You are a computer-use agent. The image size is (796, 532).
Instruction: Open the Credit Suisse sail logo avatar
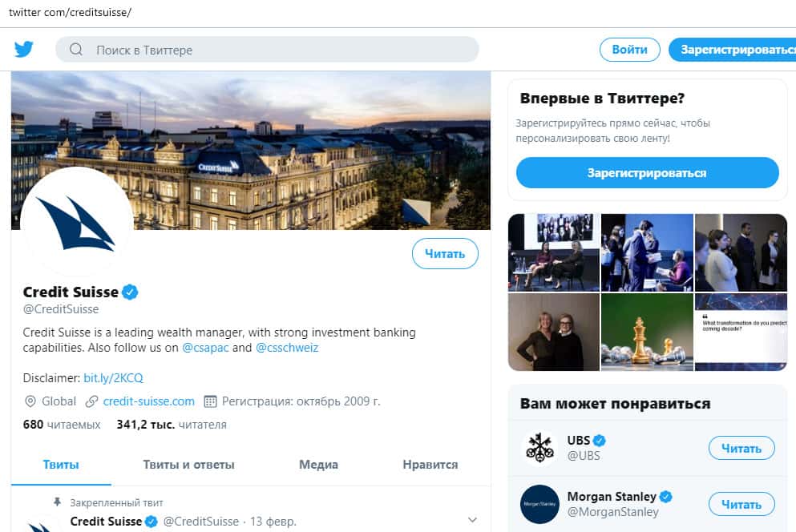click(76, 222)
